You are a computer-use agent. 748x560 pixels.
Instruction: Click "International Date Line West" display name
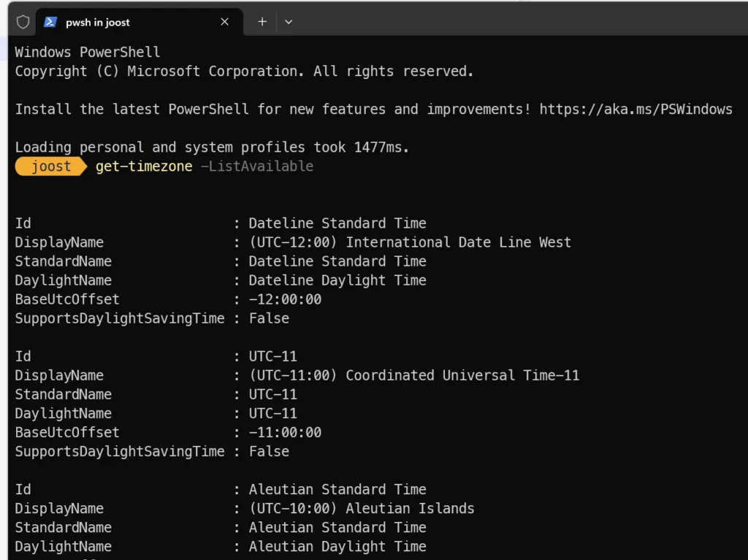pos(458,242)
